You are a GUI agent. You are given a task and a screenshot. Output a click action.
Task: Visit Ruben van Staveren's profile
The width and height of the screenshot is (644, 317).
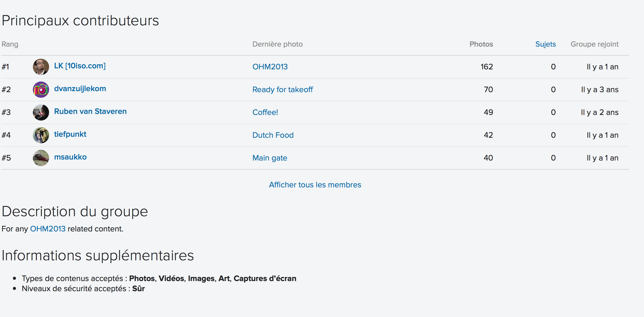pos(90,111)
